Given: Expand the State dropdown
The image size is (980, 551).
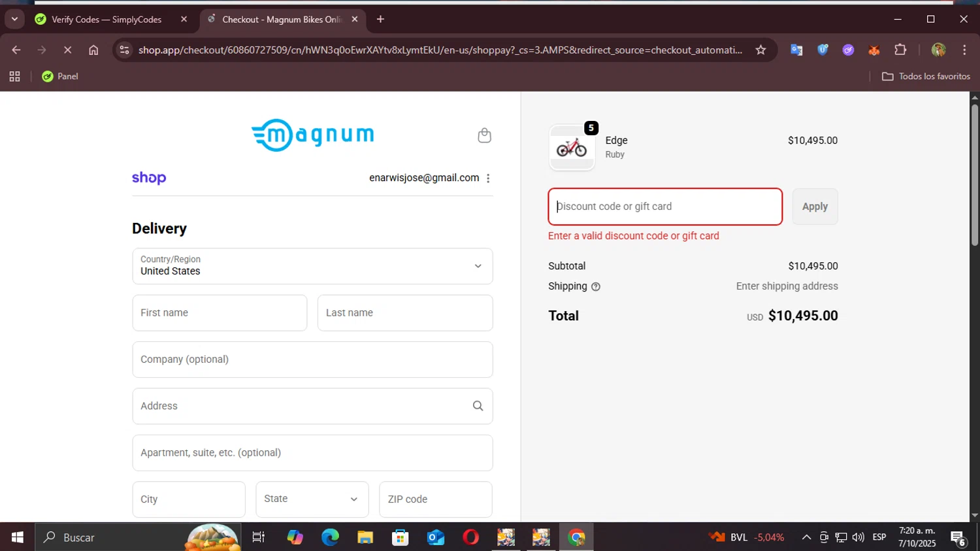Looking at the screenshot, I should click(312, 499).
